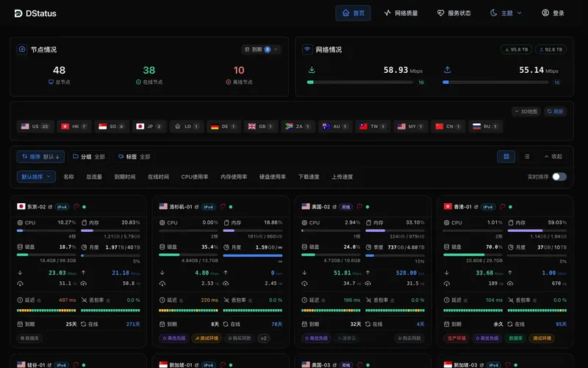Filter nodes by SG flag chip
This screenshot has height=368, width=588.
pos(112,127)
